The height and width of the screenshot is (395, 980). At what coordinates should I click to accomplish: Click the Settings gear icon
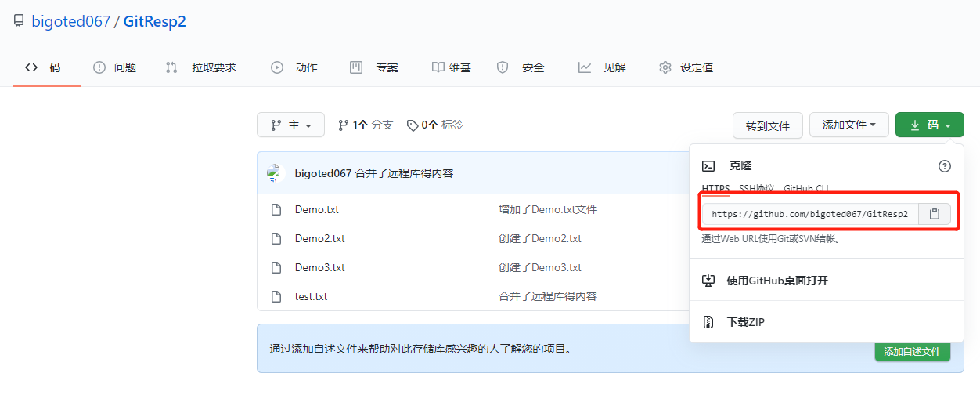pyautogui.click(x=665, y=67)
